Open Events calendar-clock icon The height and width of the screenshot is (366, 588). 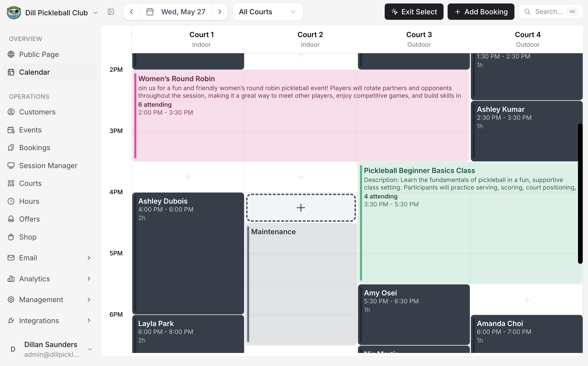(x=11, y=130)
